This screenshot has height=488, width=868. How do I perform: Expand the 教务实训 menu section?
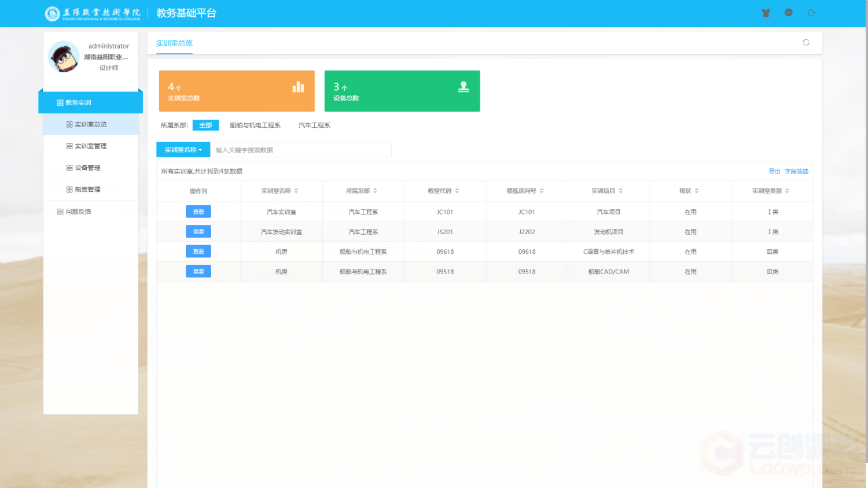point(90,103)
